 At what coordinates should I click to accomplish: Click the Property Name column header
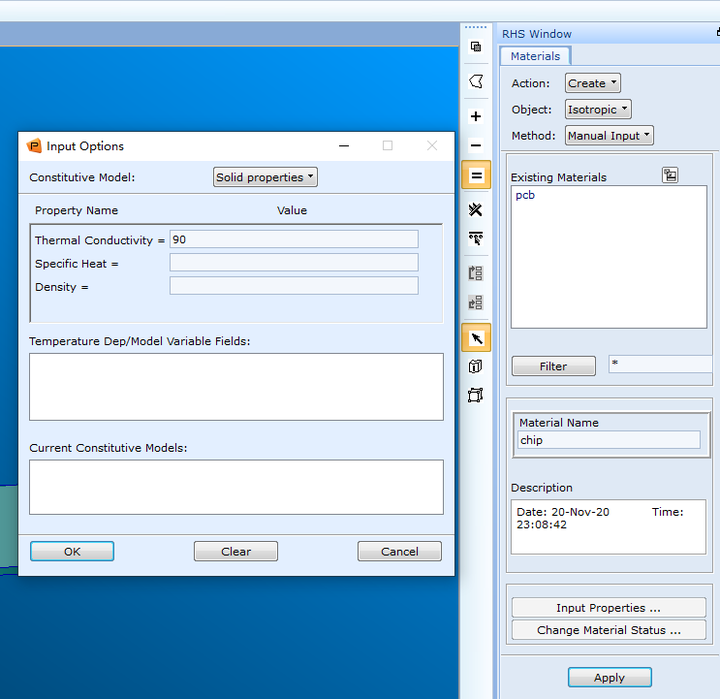[x=76, y=210]
